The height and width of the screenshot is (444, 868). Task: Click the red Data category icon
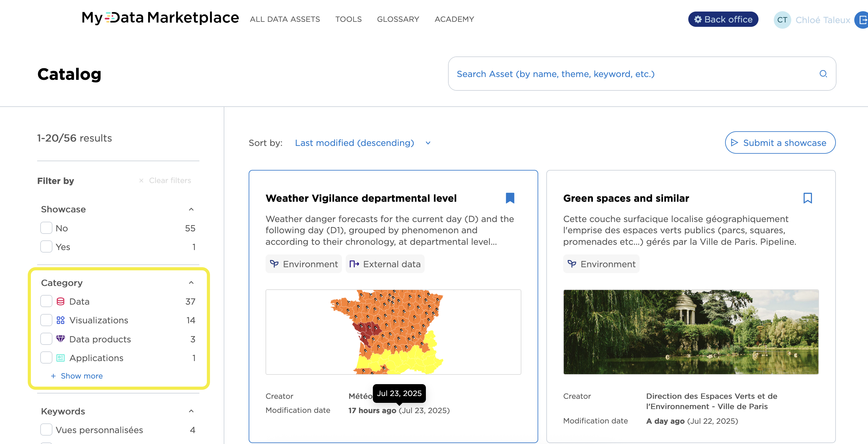[x=60, y=301]
